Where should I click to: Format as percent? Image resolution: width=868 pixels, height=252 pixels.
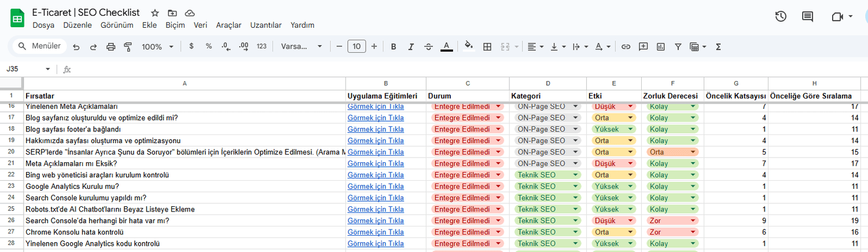(209, 46)
